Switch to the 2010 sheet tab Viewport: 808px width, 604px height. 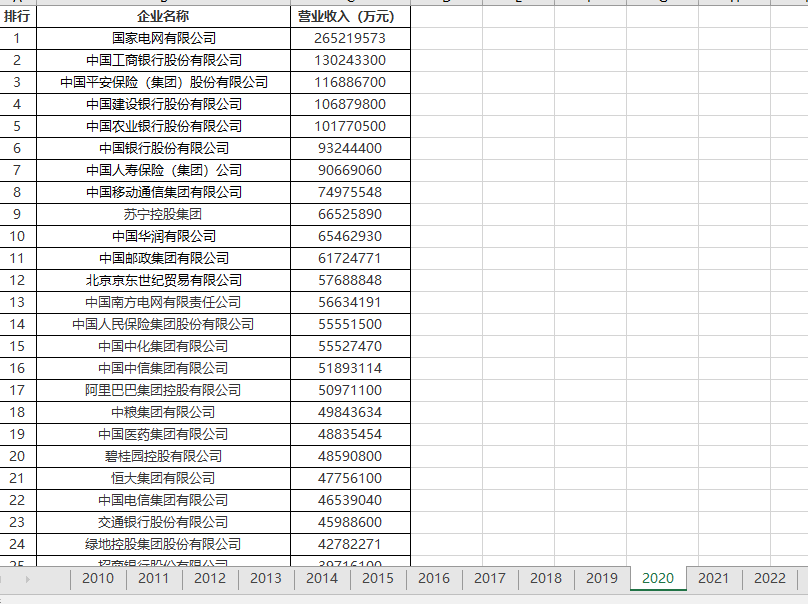98,578
